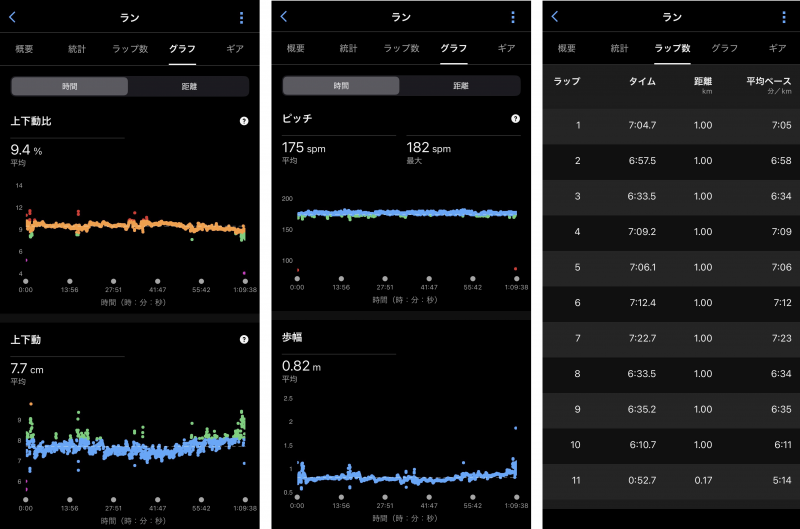Show help for 上下動比 chart

pyautogui.click(x=244, y=120)
